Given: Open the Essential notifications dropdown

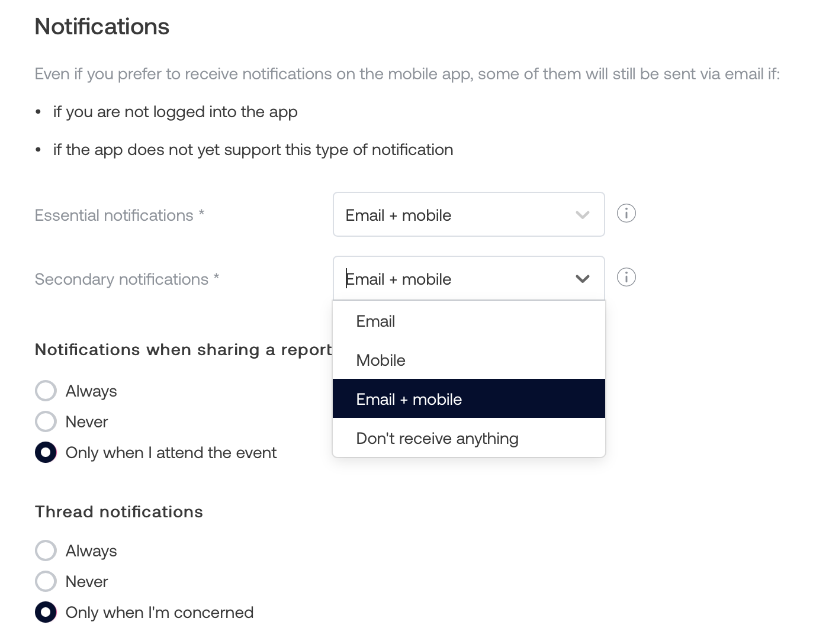Looking at the screenshot, I should 468,215.
